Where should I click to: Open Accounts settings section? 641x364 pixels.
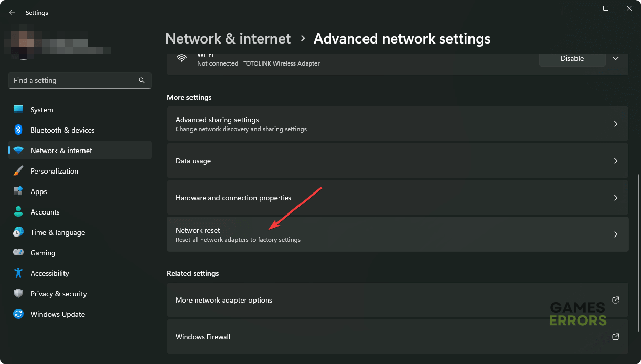click(45, 212)
